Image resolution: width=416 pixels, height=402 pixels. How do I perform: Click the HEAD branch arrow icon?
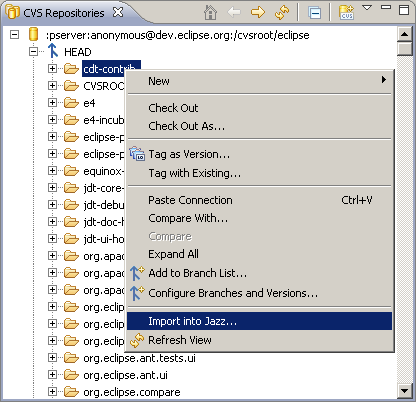point(53,51)
